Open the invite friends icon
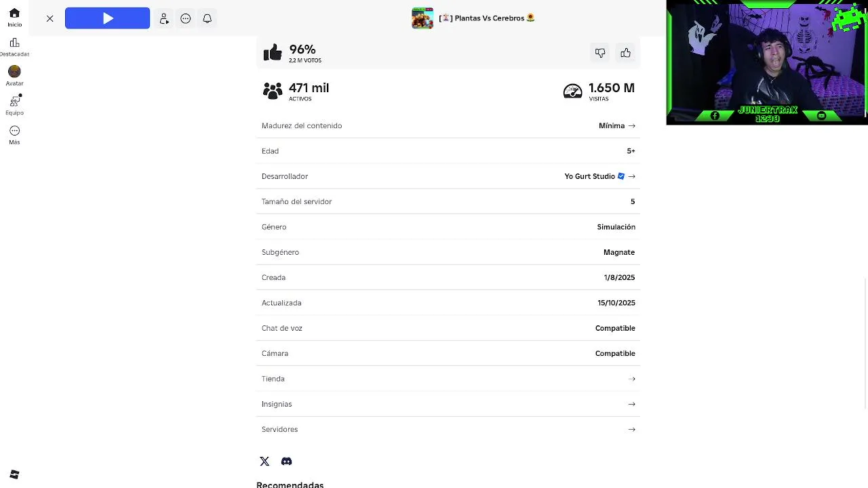Image resolution: width=868 pixels, height=488 pixels. click(x=164, y=18)
